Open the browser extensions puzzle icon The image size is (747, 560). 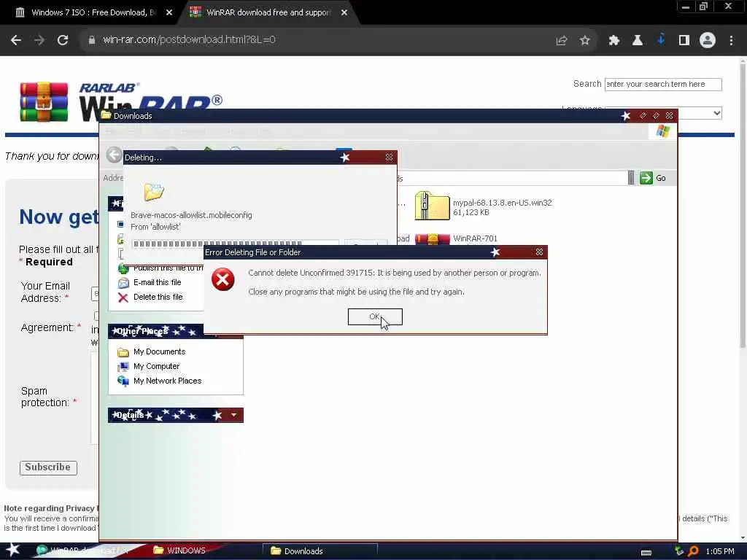coord(614,41)
